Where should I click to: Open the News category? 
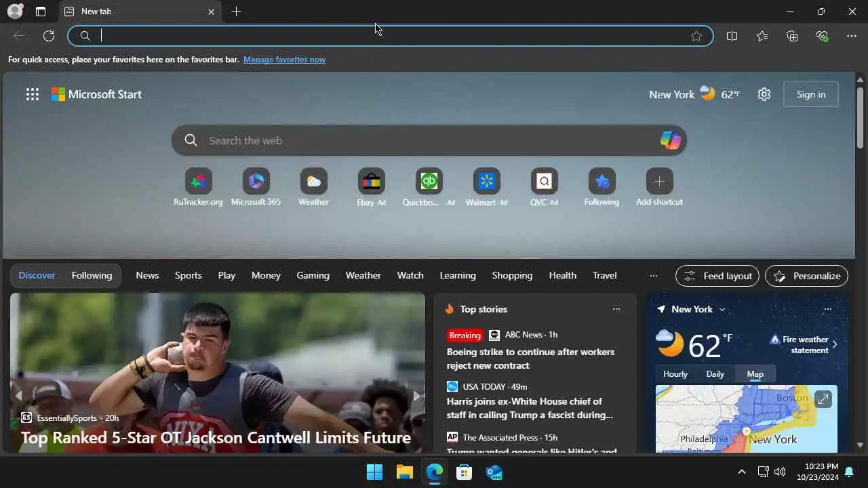[147, 275]
